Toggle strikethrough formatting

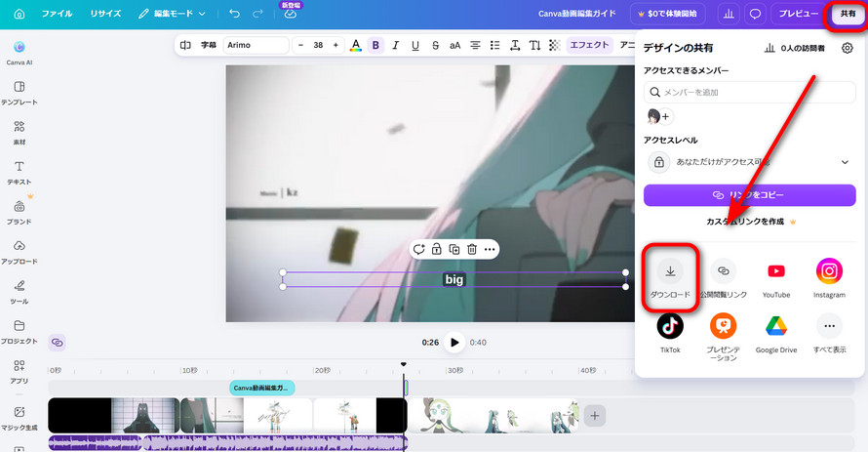pos(435,45)
